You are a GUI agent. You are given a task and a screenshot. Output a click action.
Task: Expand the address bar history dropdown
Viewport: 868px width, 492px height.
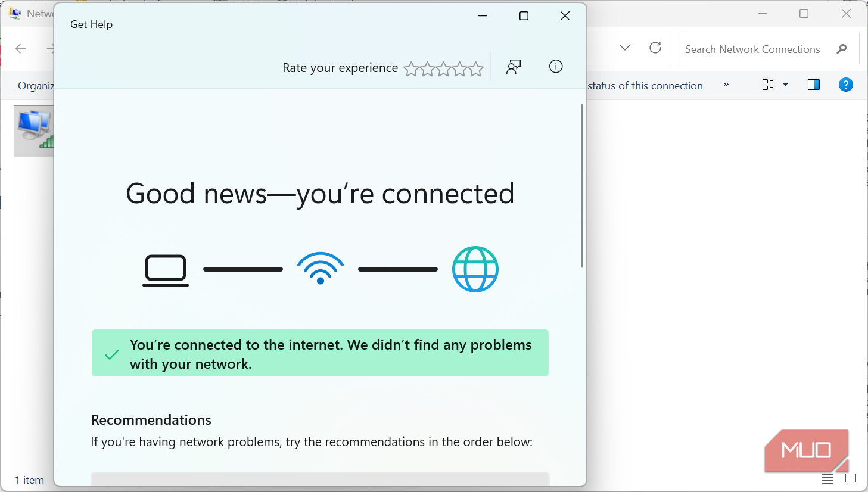click(x=625, y=48)
